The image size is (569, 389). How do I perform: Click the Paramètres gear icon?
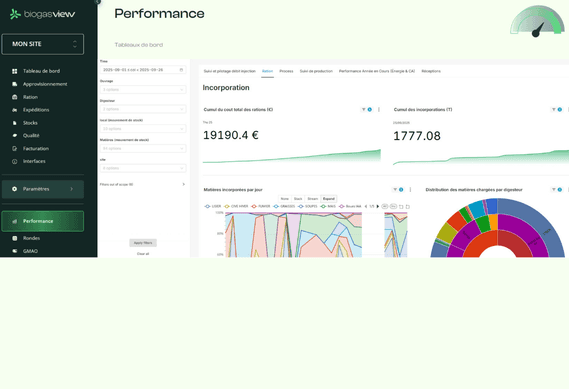click(15, 189)
